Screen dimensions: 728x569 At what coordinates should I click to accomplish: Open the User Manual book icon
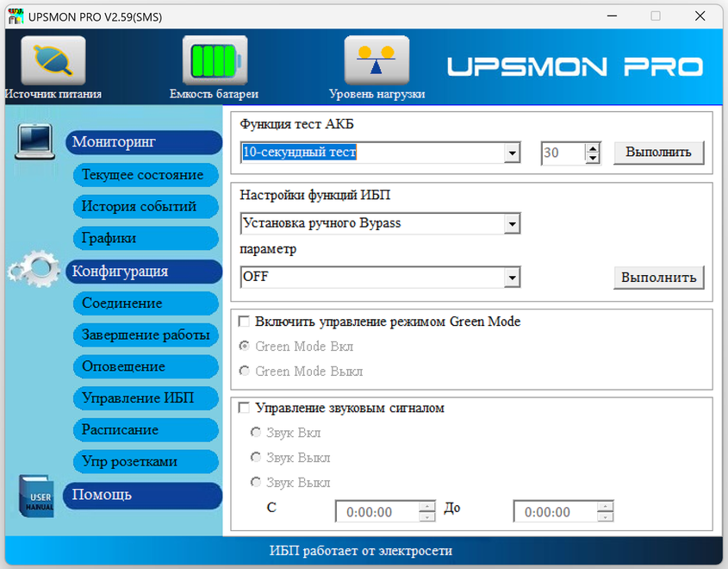pyautogui.click(x=37, y=496)
